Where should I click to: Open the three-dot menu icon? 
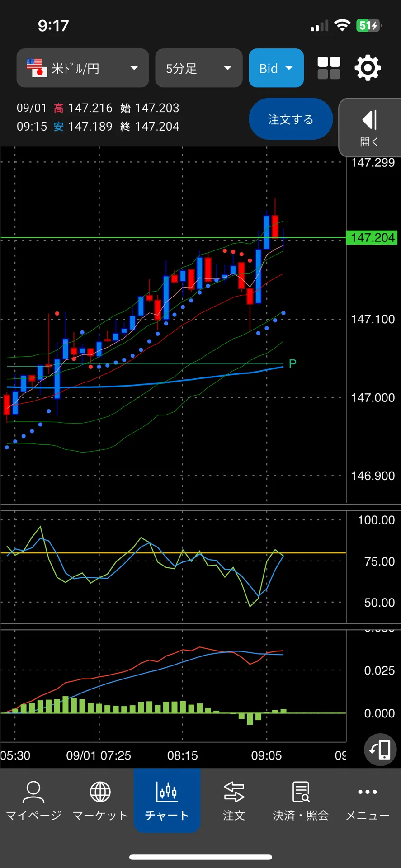[368, 792]
